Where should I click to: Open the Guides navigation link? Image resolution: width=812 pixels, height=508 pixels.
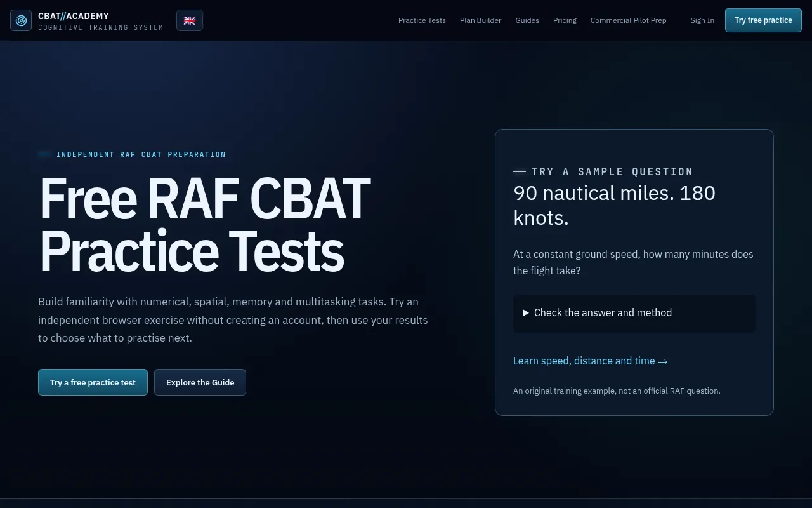(x=527, y=20)
